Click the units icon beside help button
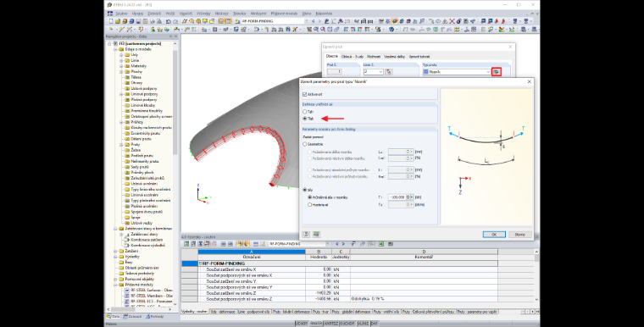Viewport: 644px width, 327px height. (x=316, y=234)
